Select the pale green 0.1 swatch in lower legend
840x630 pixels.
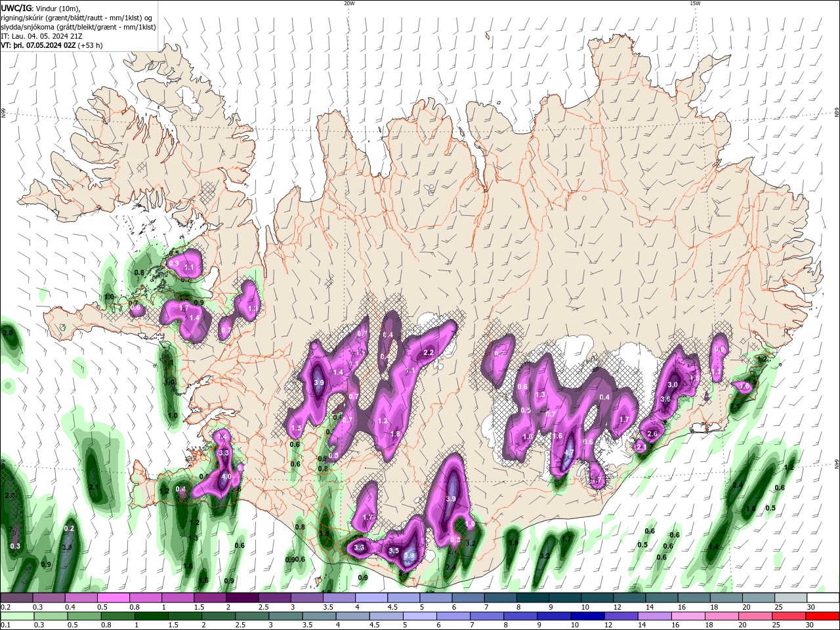point(17,616)
